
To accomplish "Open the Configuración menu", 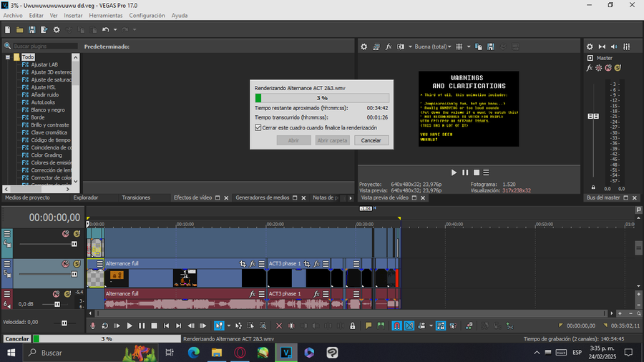I will (147, 16).
